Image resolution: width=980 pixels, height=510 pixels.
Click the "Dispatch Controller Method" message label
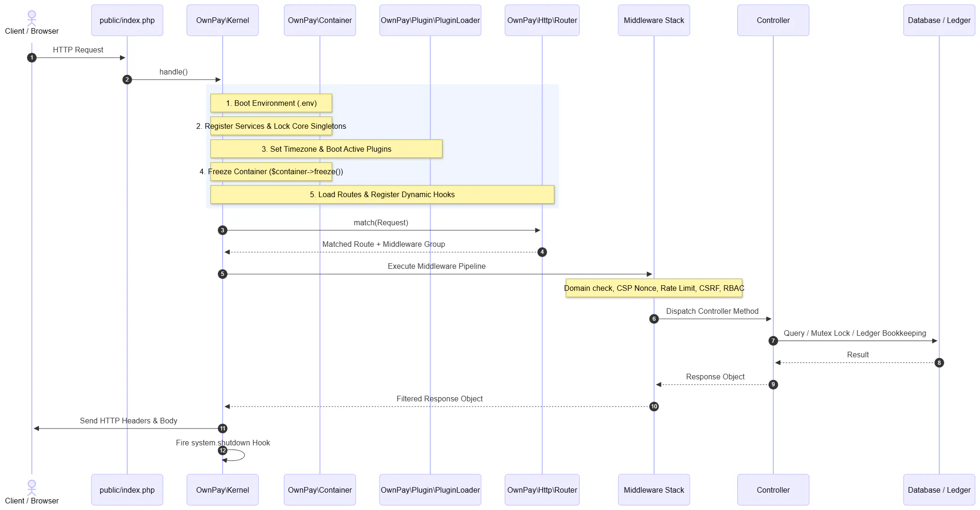[712, 311]
